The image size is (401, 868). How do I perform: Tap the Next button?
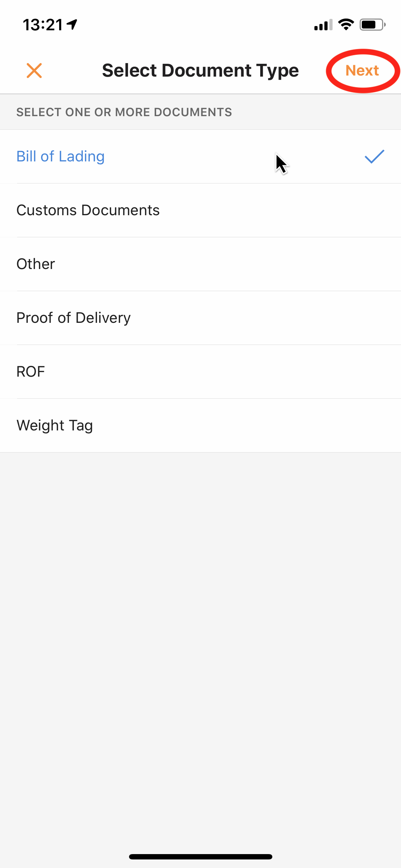click(x=362, y=71)
